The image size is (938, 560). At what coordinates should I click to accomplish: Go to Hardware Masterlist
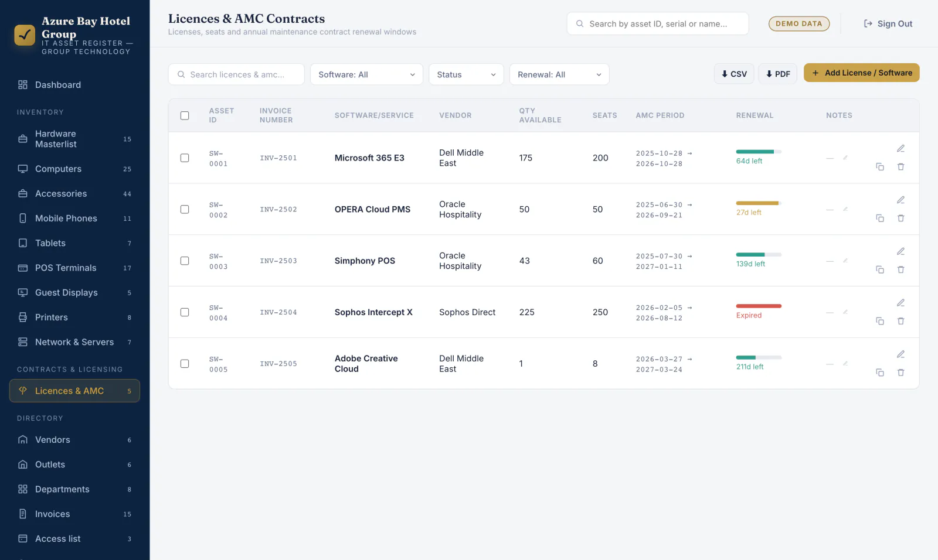pos(74,139)
